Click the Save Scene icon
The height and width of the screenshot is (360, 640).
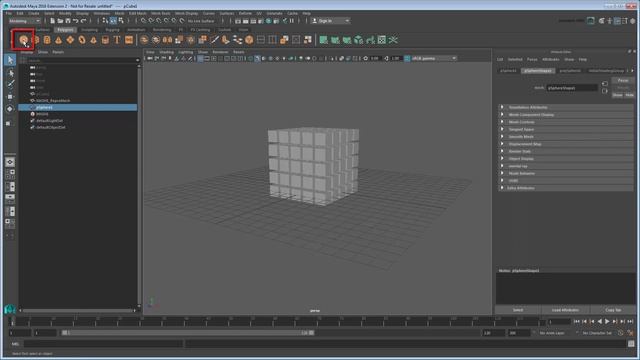[x=68, y=21]
